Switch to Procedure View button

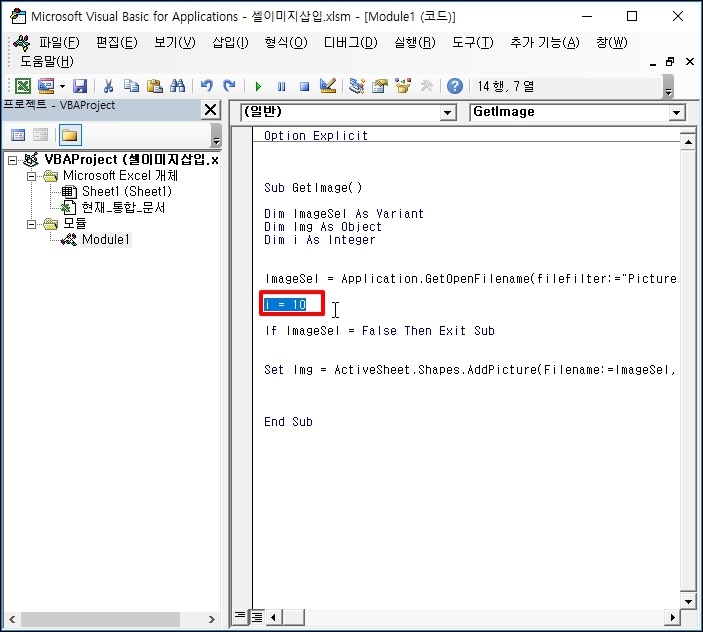[240, 617]
